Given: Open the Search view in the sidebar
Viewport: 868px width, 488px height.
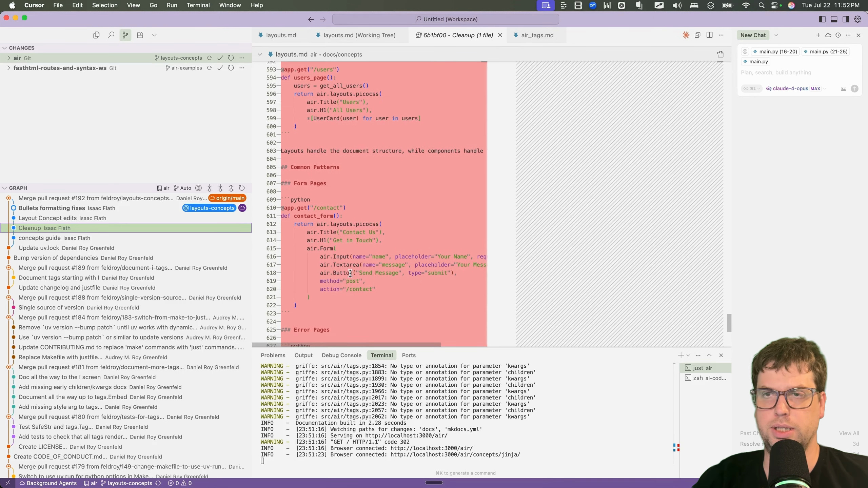Looking at the screenshot, I should coord(111,35).
